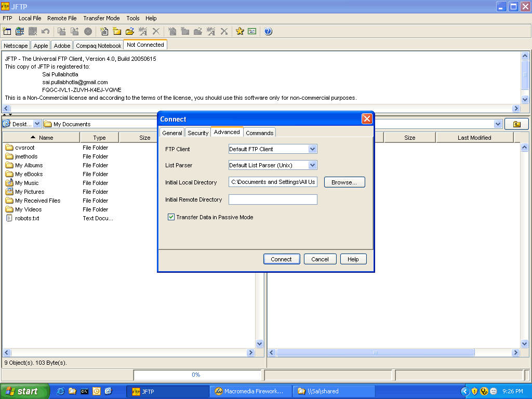Click the Windows start button
The image size is (532, 399).
point(25,391)
